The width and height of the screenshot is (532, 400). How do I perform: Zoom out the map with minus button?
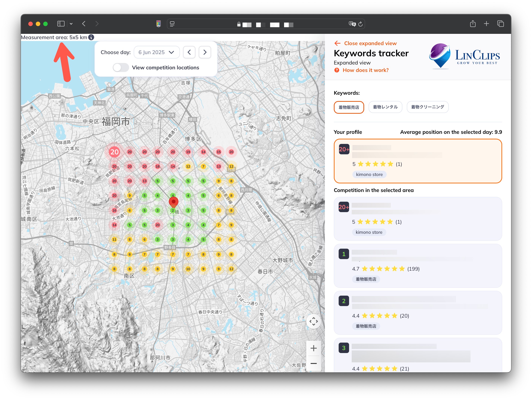[x=313, y=363]
